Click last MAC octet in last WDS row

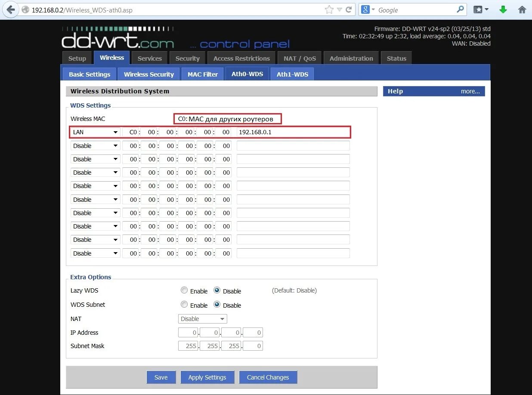pos(223,253)
